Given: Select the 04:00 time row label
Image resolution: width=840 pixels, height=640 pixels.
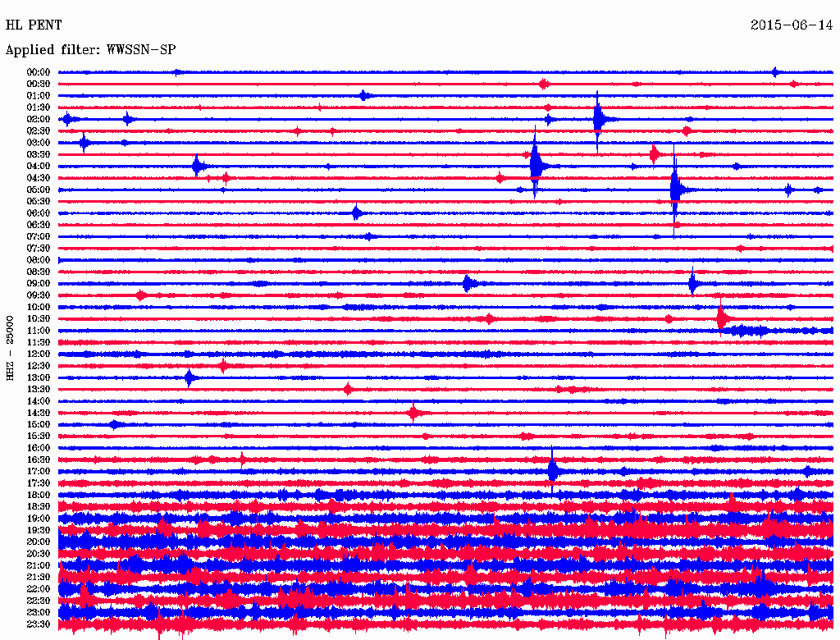Looking at the screenshot, I should (38, 167).
